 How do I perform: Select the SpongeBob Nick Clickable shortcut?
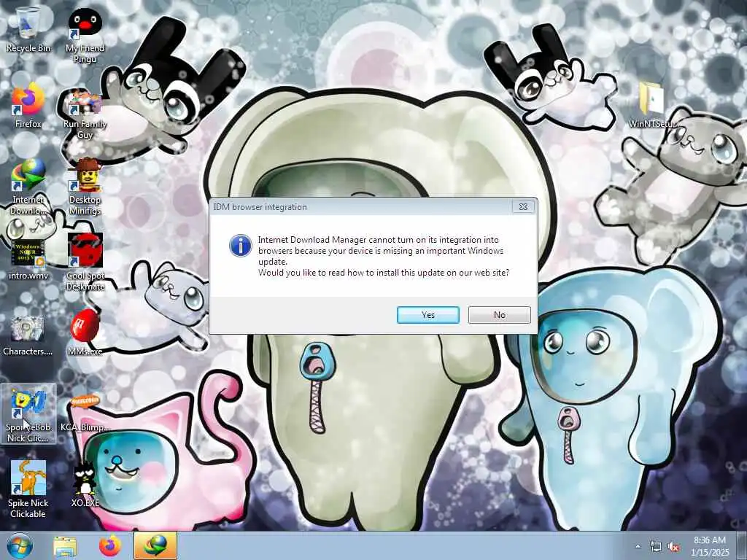tap(28, 414)
